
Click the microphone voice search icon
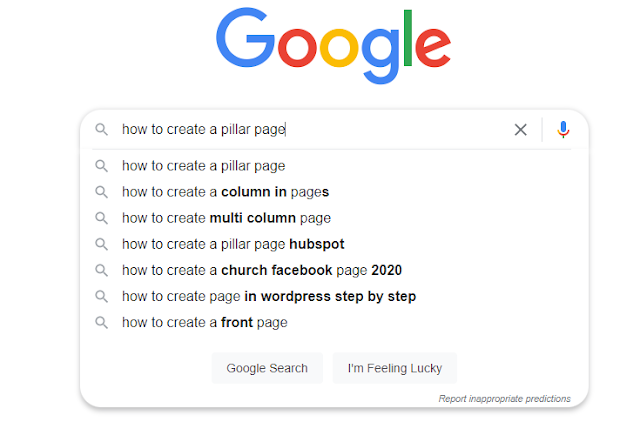tap(564, 129)
